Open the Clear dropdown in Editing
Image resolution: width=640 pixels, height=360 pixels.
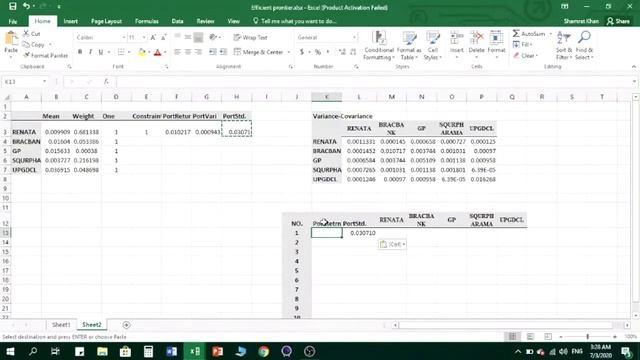526,56
